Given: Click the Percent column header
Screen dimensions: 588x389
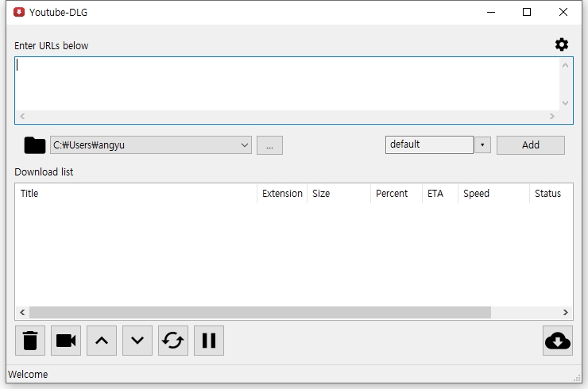Looking at the screenshot, I should pyautogui.click(x=397, y=194).
